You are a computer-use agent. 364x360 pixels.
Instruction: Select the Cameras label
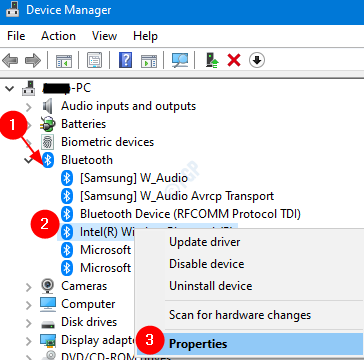[84, 286]
